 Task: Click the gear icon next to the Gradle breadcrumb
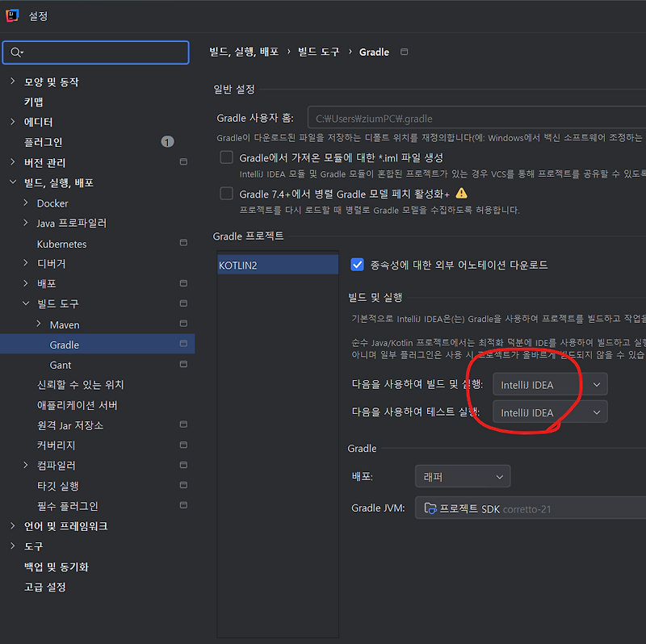402,52
